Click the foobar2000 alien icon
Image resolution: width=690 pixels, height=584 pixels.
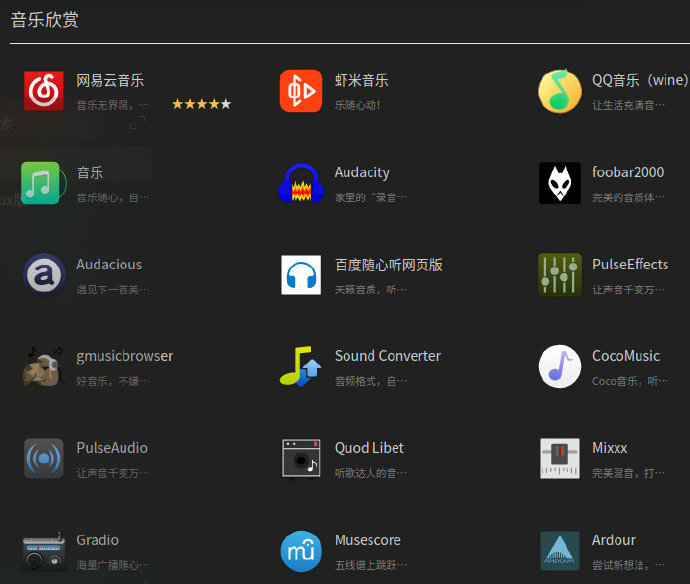(x=560, y=183)
